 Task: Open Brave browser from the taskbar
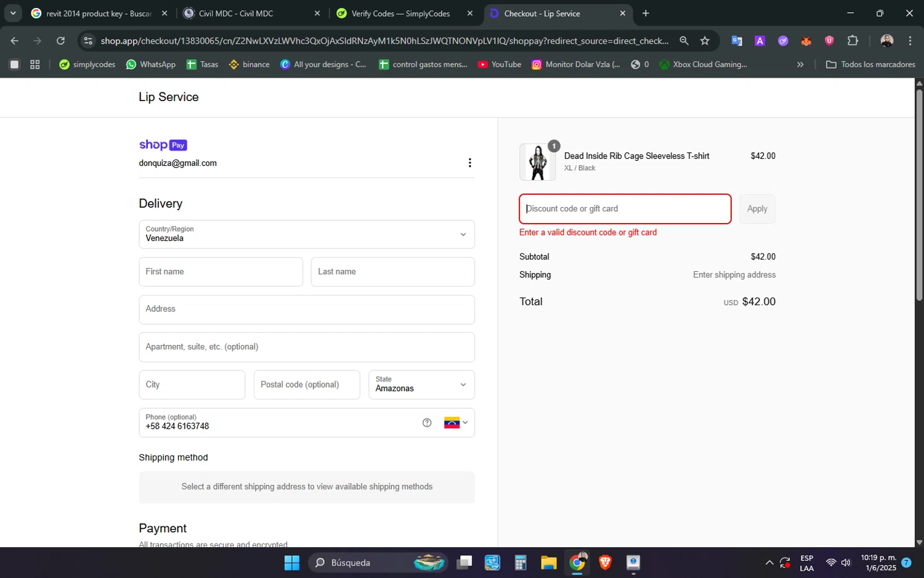(605, 563)
